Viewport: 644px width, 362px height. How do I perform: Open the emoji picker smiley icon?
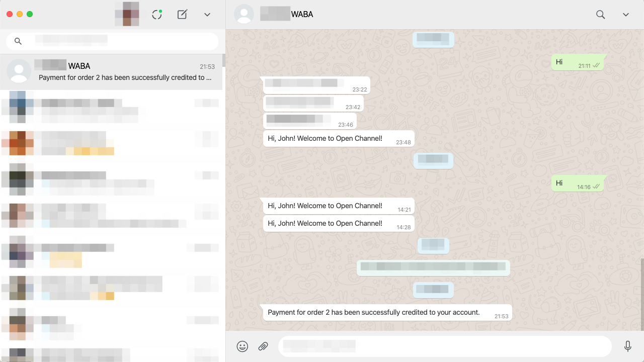click(243, 346)
